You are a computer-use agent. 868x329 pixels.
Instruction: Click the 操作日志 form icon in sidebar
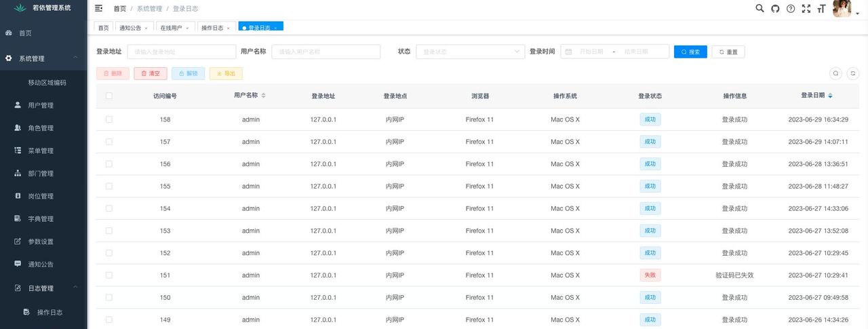pos(26,312)
